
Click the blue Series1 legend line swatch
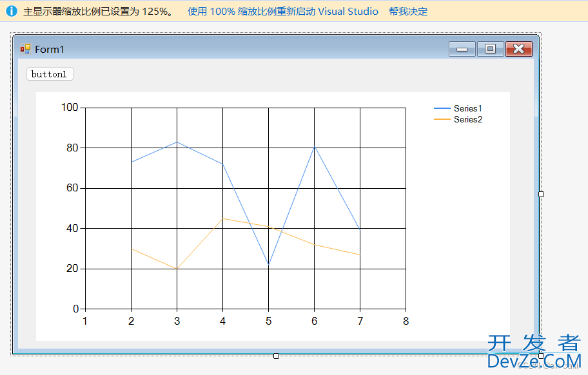pyautogui.click(x=442, y=108)
